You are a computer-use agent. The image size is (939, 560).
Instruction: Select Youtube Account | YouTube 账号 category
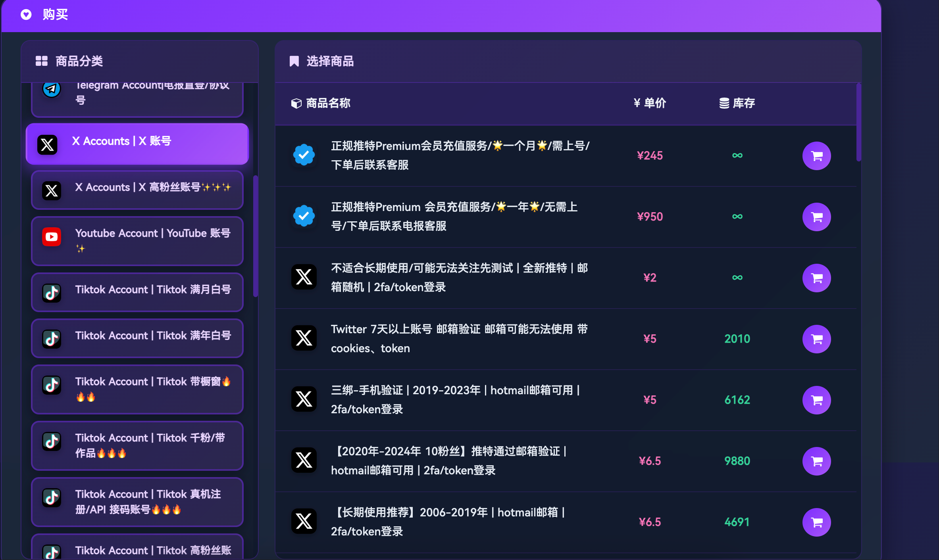137,241
